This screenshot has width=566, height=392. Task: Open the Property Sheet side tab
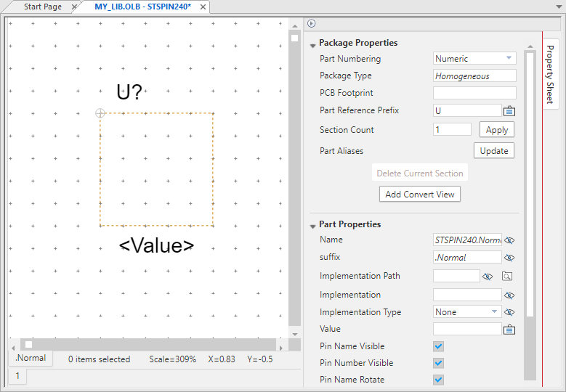coord(550,74)
